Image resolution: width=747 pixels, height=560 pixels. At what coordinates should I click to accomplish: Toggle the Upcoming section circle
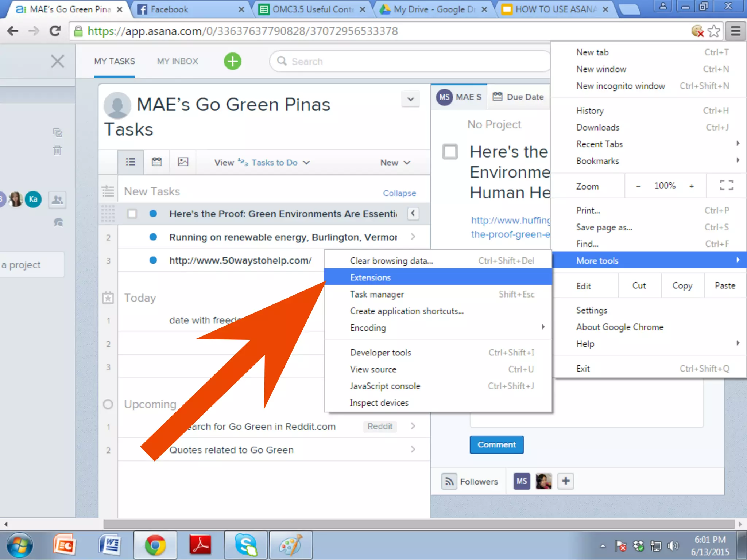click(108, 404)
